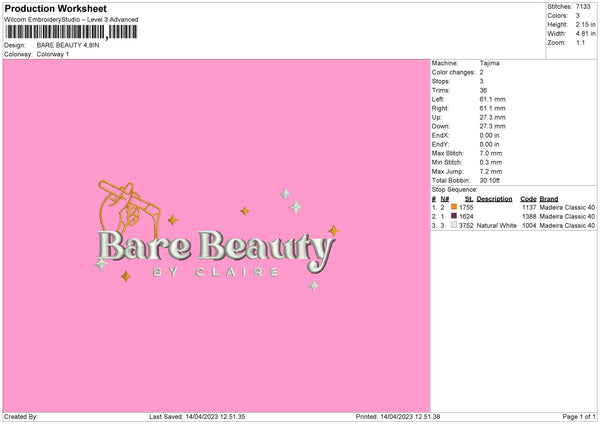600x424 pixels.
Task: Click the 'Code' column header
Action: (529, 198)
